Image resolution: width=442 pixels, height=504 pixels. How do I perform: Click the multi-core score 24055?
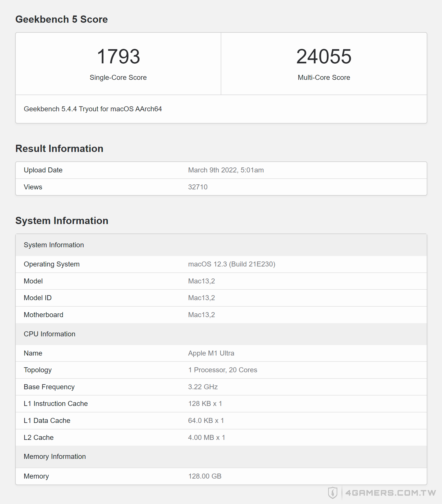click(x=324, y=56)
